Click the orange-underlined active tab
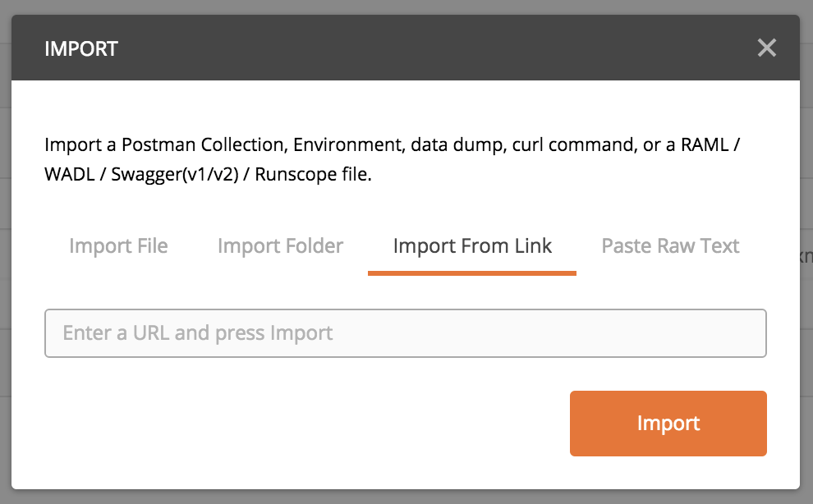 (x=472, y=246)
